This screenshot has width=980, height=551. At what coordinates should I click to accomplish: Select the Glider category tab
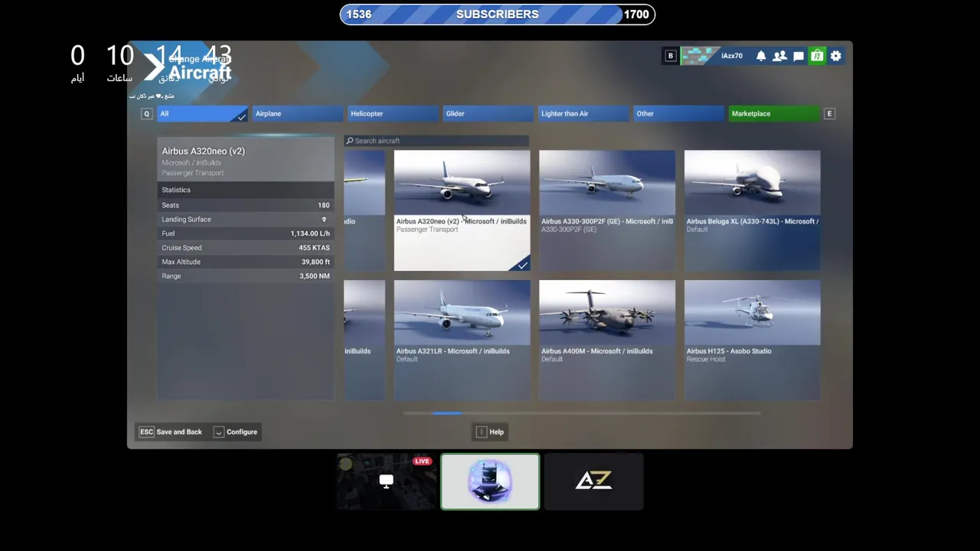click(488, 113)
